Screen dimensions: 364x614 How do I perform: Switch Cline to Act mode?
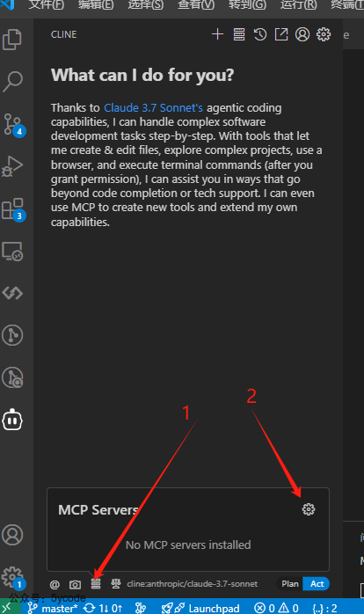point(317,584)
